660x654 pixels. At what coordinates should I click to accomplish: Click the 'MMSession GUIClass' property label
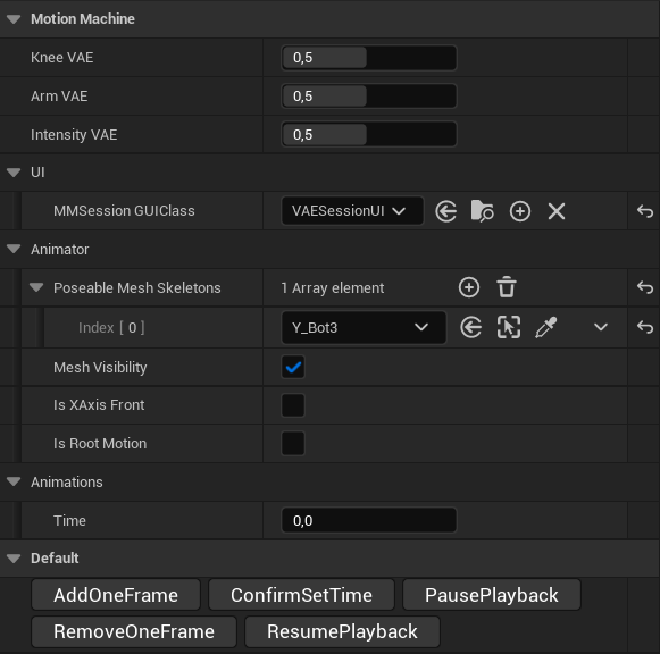tap(124, 211)
